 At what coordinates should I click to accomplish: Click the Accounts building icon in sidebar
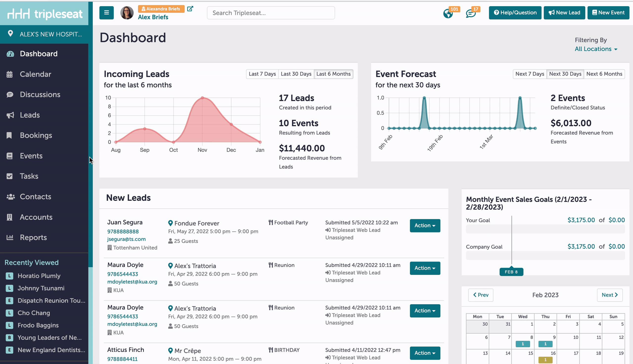coord(9,217)
